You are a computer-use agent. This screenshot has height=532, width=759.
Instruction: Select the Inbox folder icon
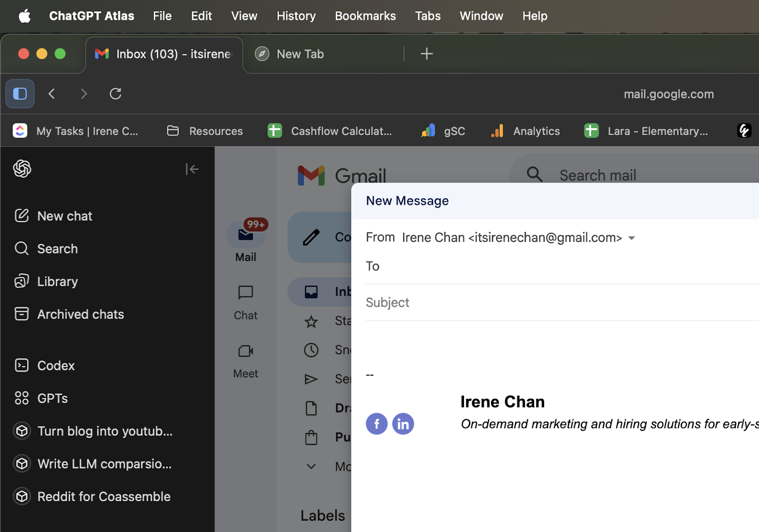311,292
